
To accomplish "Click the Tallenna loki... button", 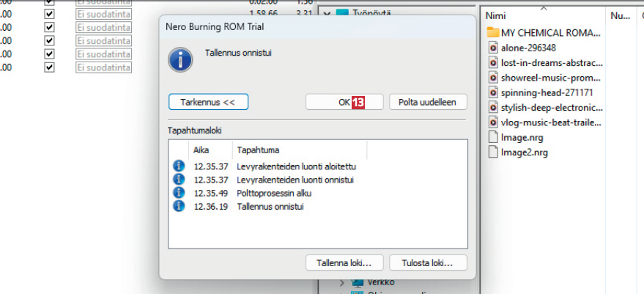I will pyautogui.click(x=344, y=262).
